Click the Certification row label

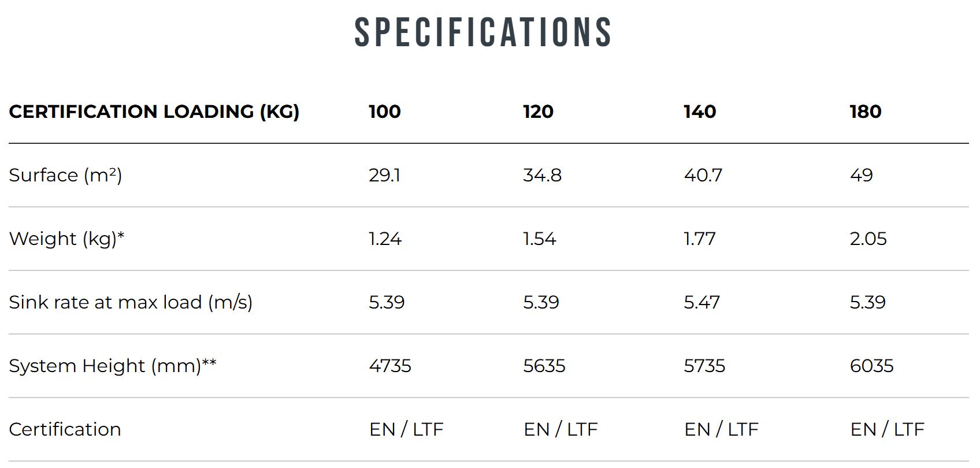click(x=65, y=429)
